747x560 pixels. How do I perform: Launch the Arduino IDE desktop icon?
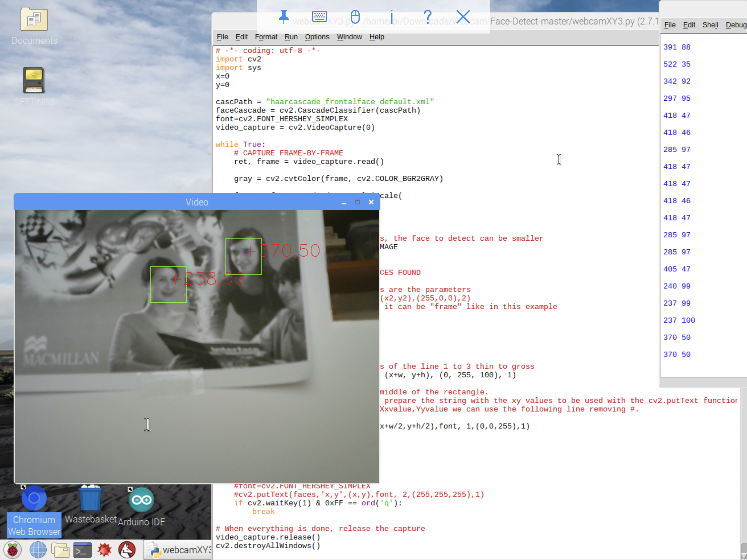pyautogui.click(x=142, y=507)
